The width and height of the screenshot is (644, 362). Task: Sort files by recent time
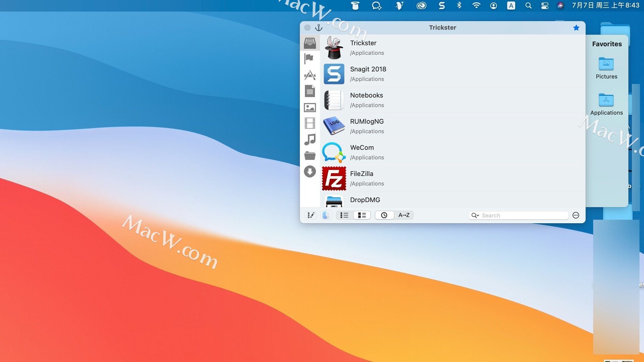[x=384, y=215]
